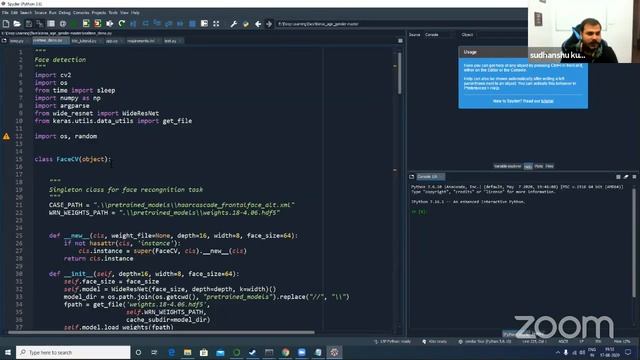Screen dimensions: 640x360
Task: Click the taskbar search box
Action: pos(73,352)
